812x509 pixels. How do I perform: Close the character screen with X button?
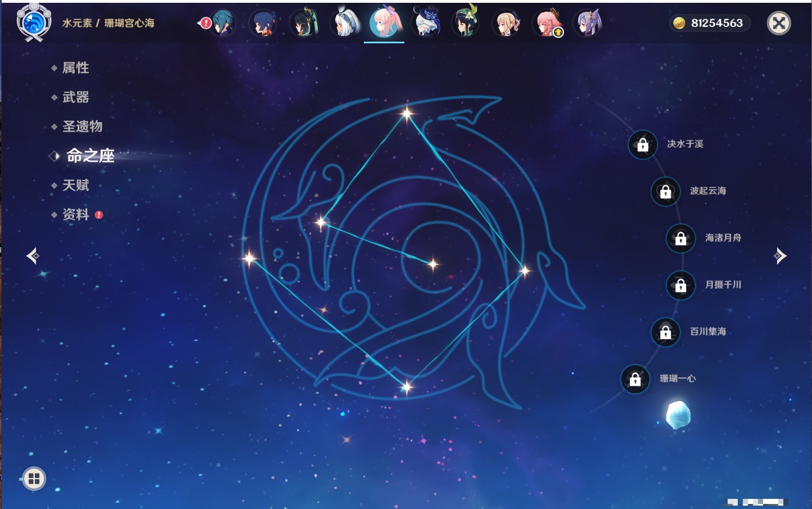[x=779, y=23]
